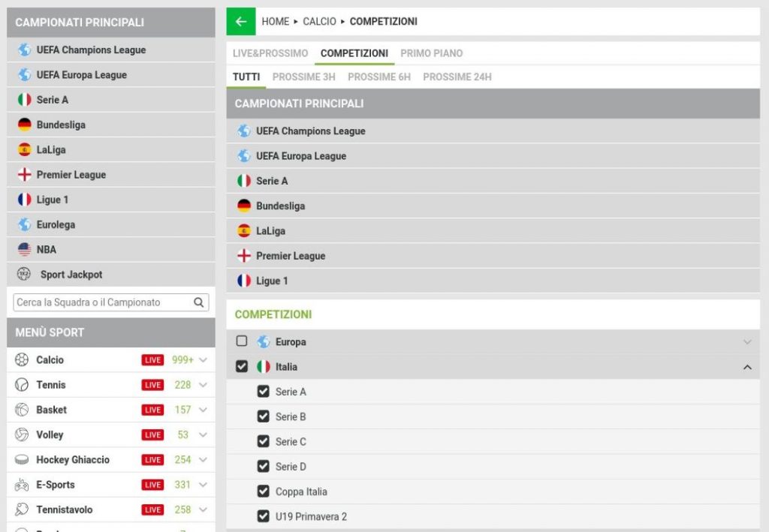Image resolution: width=769 pixels, height=532 pixels.
Task: Click the team or championship search field
Action: [x=111, y=302]
